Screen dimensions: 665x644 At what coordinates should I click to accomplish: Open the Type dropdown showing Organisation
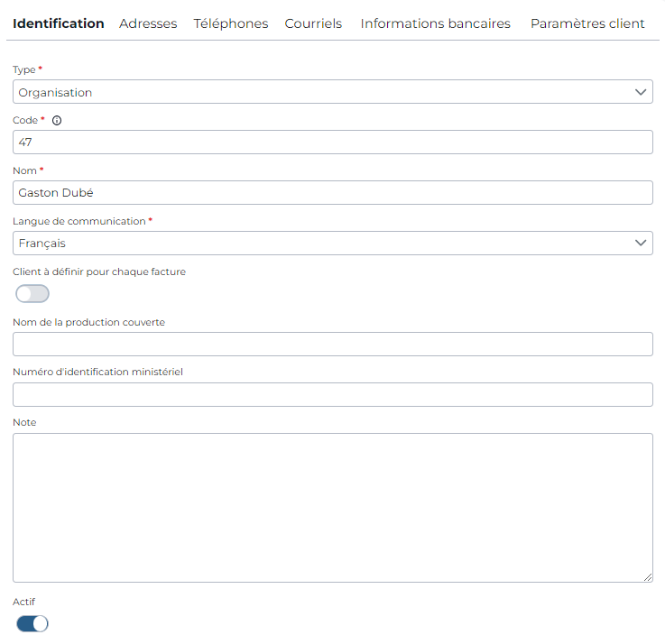point(332,92)
